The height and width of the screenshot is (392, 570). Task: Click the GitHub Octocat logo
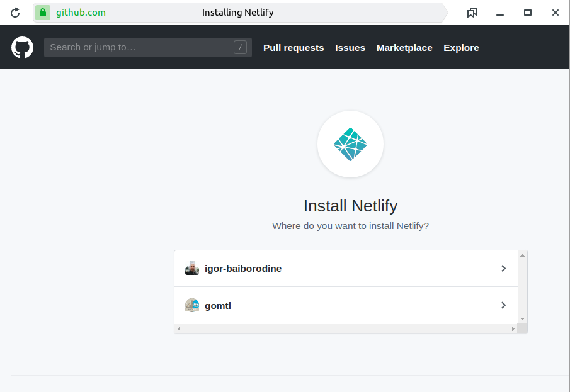[22, 47]
